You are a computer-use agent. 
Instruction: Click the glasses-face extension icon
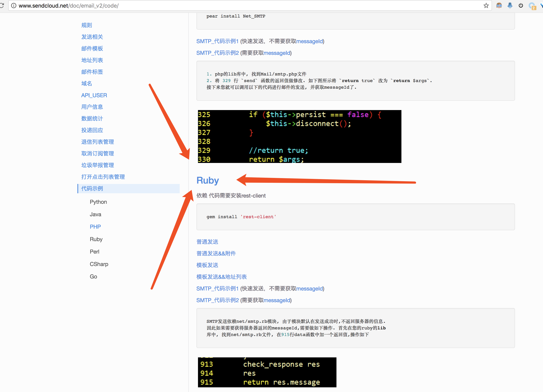pos(499,5)
